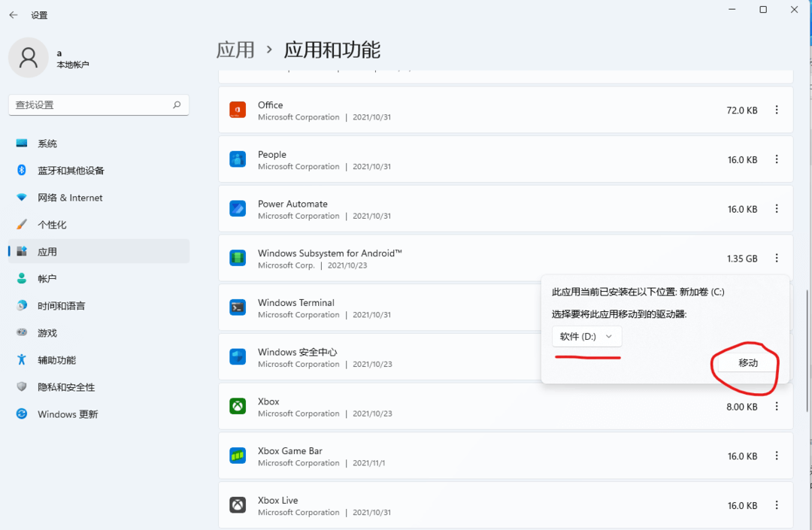This screenshot has height=530, width=812.
Task: Open more options for Xbox Game Bar
Action: pos(776,456)
